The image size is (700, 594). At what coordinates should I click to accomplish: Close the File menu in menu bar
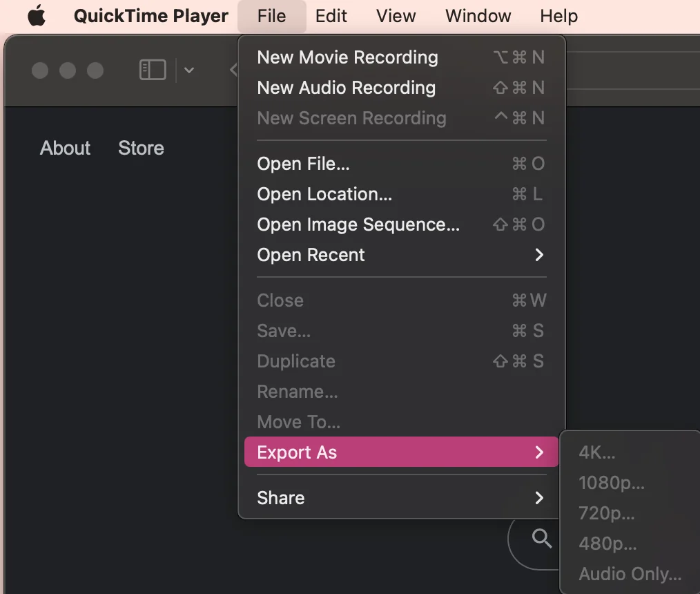pyautogui.click(x=271, y=16)
